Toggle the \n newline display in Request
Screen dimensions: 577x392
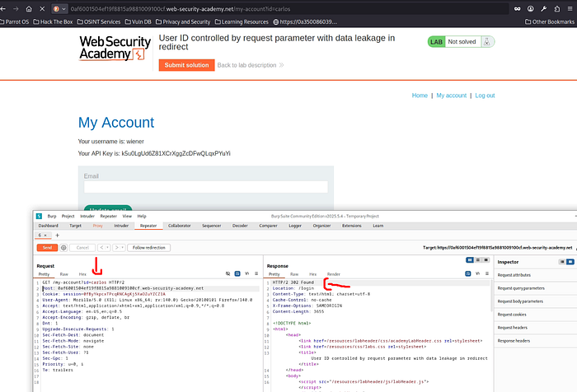tap(247, 273)
